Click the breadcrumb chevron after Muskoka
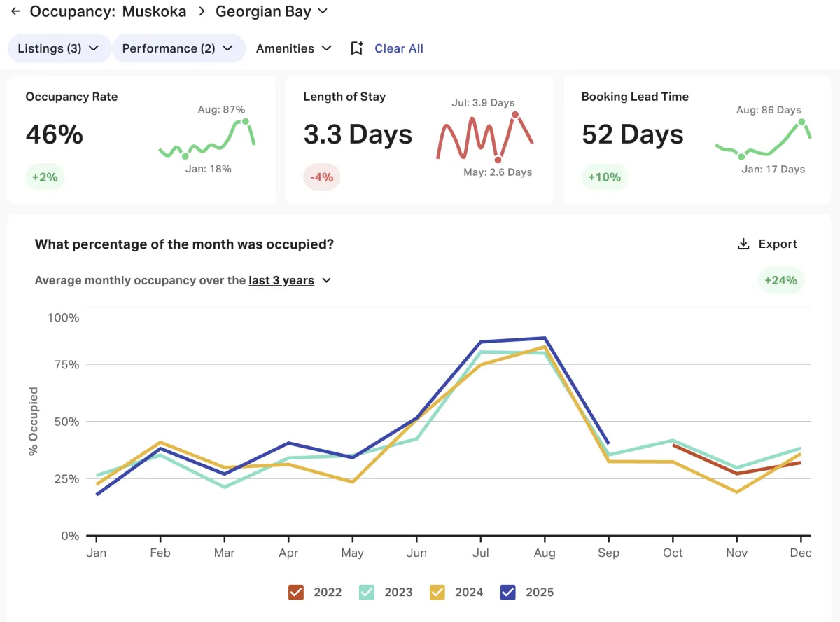840x622 pixels. (x=201, y=12)
